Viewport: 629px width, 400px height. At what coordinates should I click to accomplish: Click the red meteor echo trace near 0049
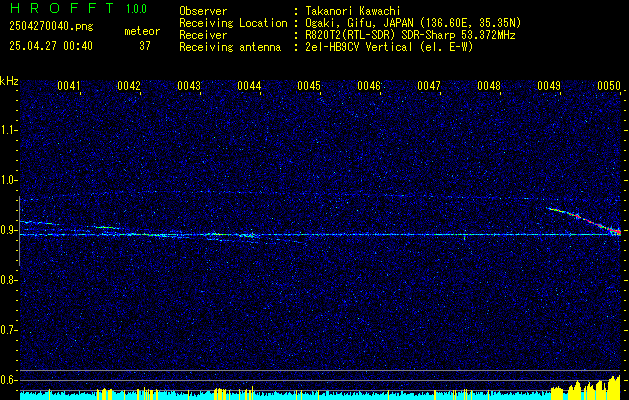[584, 220]
